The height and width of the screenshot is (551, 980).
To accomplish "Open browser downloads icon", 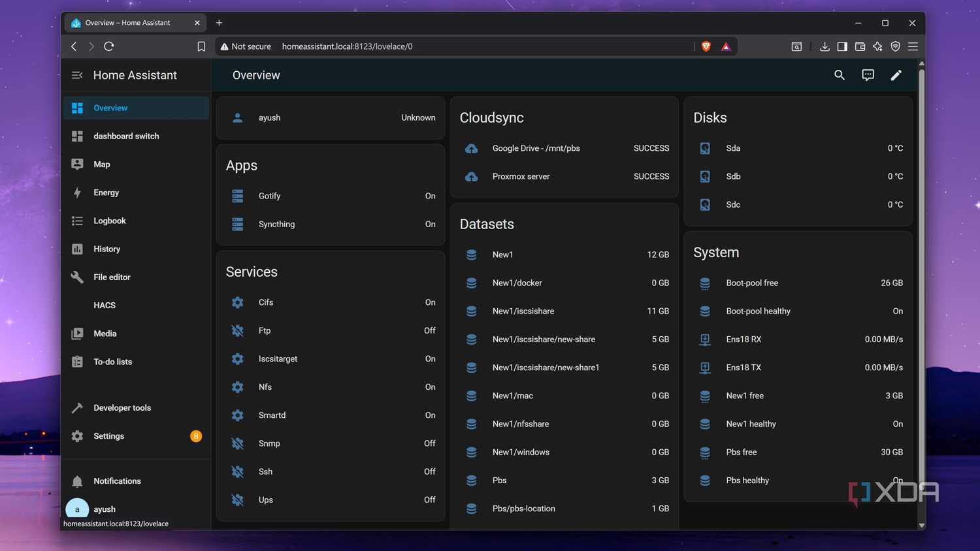I will pos(825,46).
